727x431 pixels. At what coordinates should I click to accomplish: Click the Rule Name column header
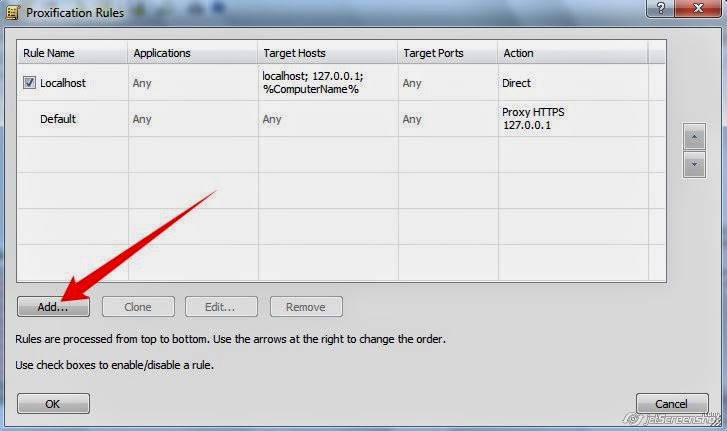72,53
